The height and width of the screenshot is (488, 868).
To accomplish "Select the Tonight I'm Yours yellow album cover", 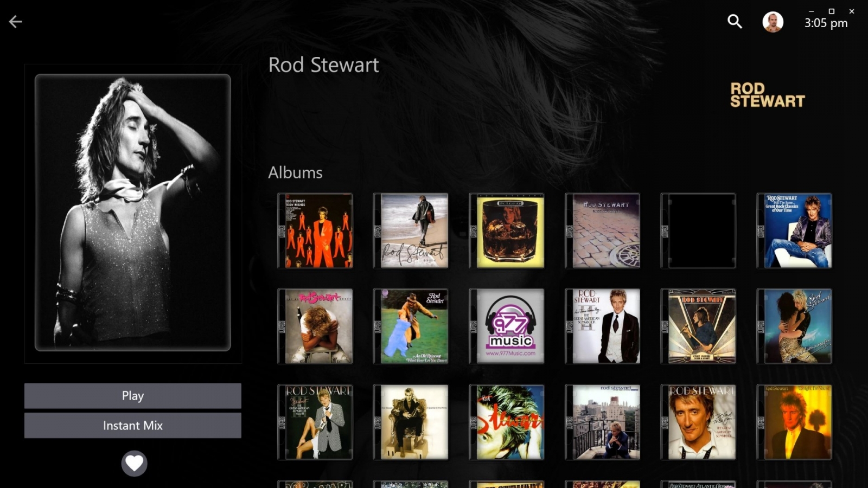I will point(794,422).
